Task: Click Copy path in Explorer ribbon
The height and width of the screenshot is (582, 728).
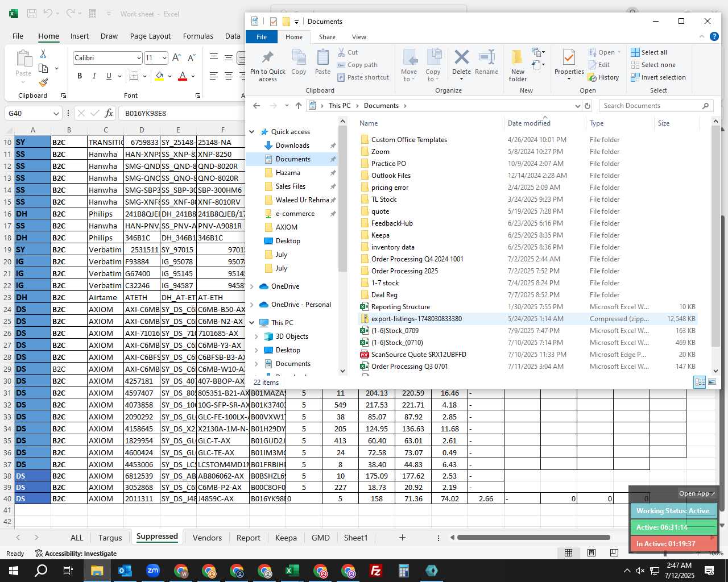Action: coord(357,65)
